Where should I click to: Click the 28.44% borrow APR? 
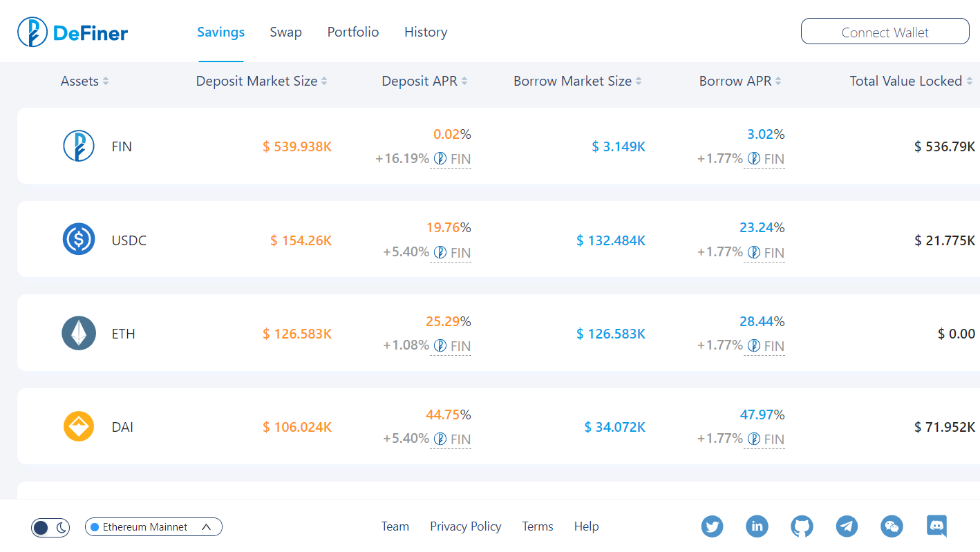(x=762, y=321)
